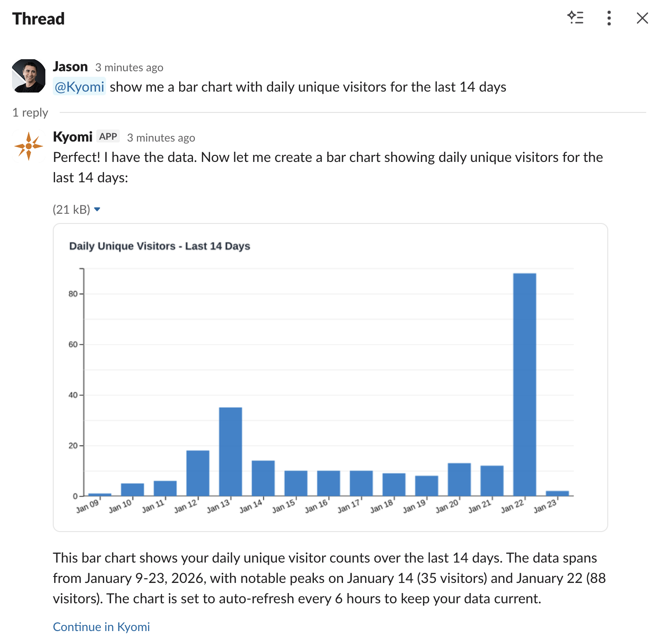Click the Kyomi app avatar icon

(28, 146)
